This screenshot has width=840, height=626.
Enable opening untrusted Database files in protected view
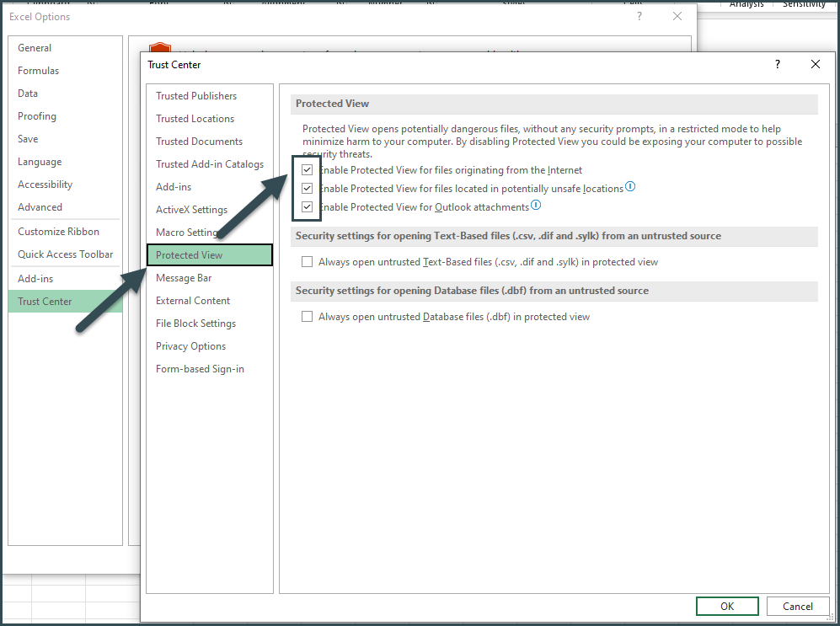(307, 316)
